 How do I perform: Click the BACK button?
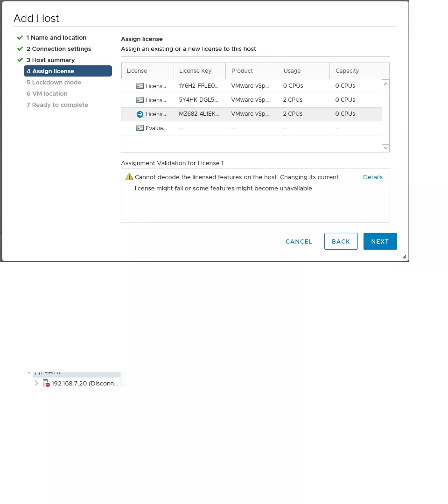341,241
